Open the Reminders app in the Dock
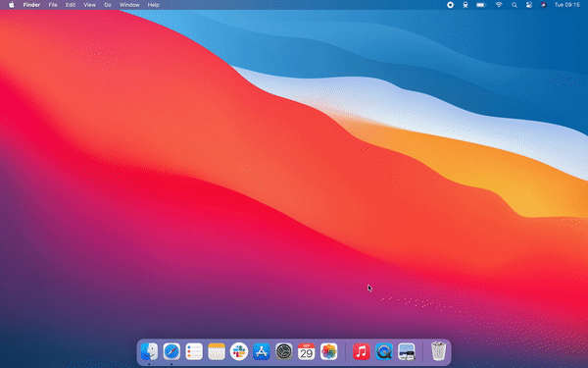Screen dimensions: 588x368 (x=194, y=352)
